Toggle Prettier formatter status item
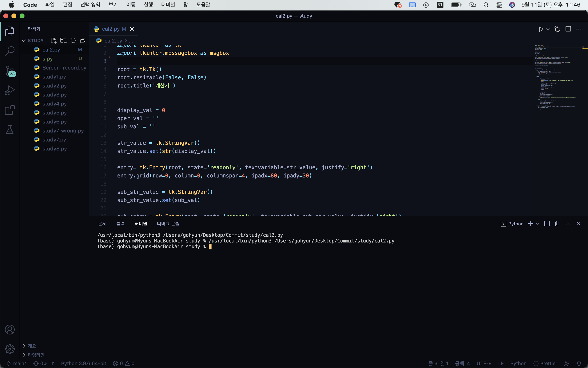This screenshot has width=588, height=368. [545, 363]
